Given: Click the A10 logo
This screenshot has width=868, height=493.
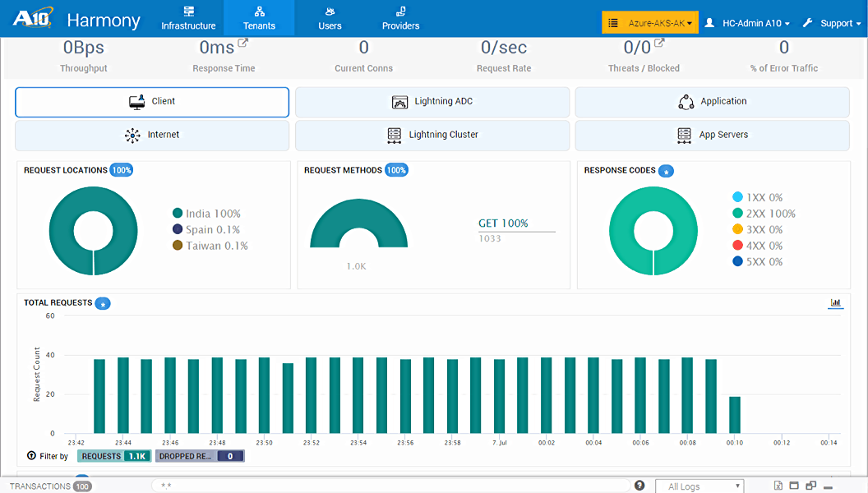Looking at the screenshot, I should 33,18.
